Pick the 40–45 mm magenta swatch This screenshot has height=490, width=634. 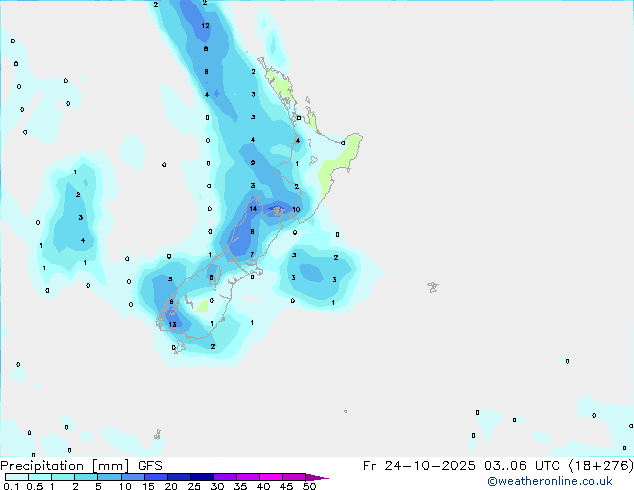[271, 477]
